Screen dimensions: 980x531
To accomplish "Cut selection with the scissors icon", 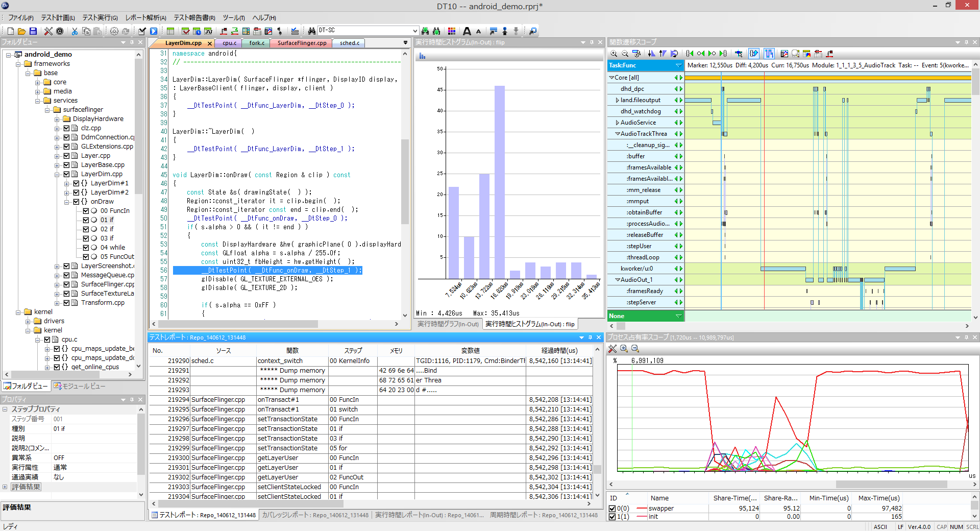I will click(75, 31).
